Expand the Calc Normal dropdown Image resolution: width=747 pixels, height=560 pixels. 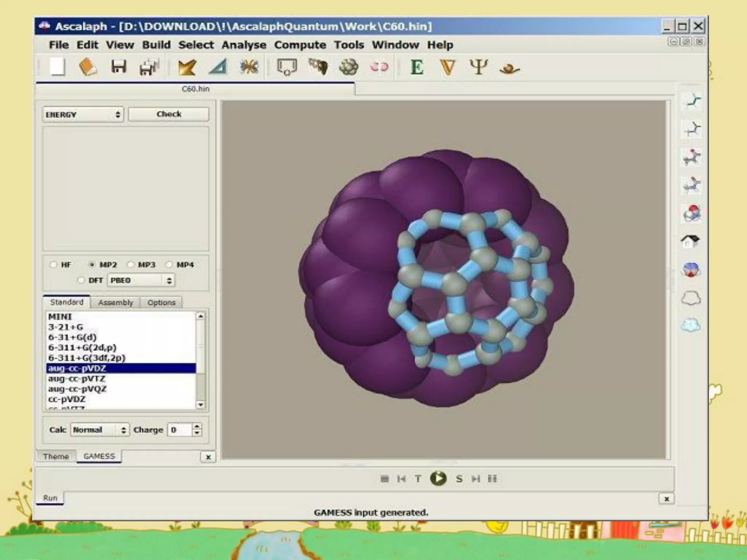[x=100, y=430]
